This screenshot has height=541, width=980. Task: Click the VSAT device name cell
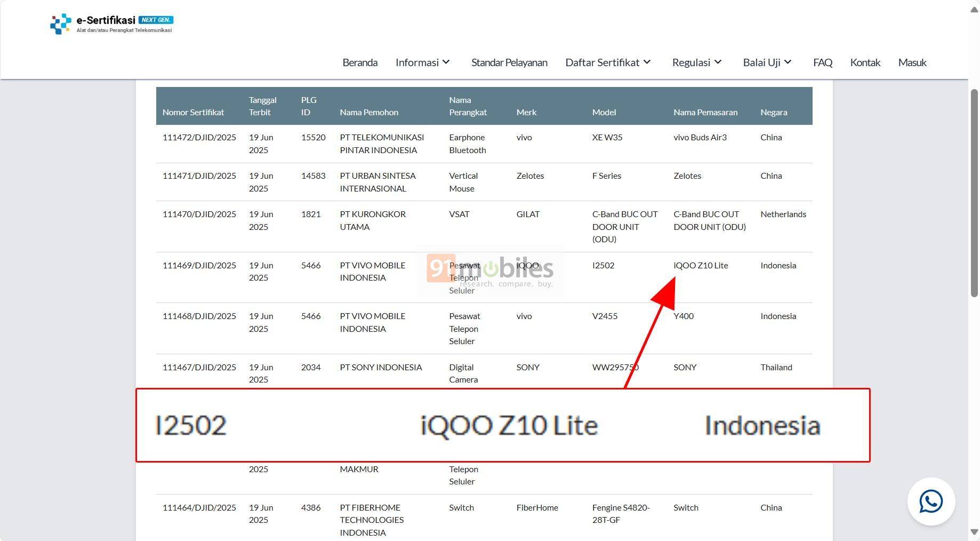pyautogui.click(x=459, y=214)
